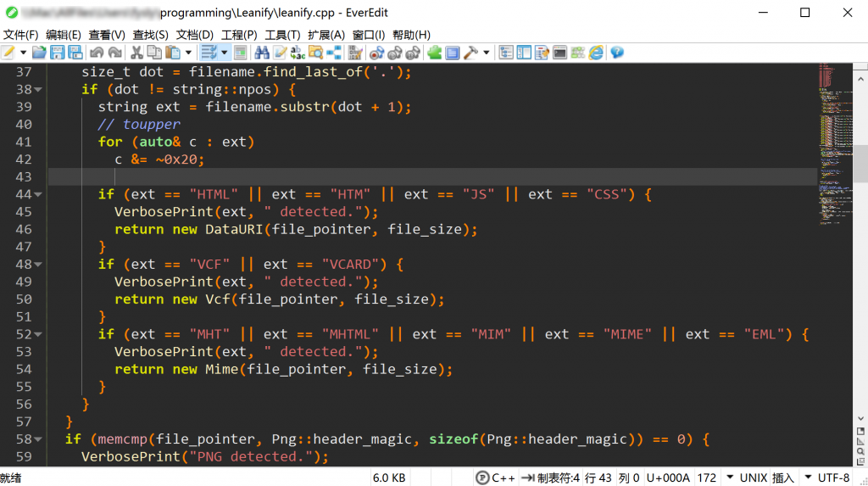The image size is (868, 486).
Task: Click the document list edit icon
Action: 542,53
